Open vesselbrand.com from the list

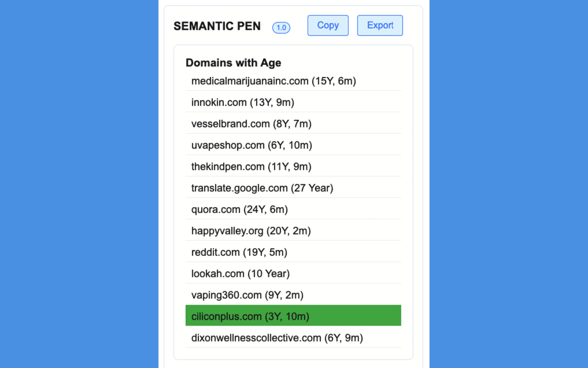(251, 124)
